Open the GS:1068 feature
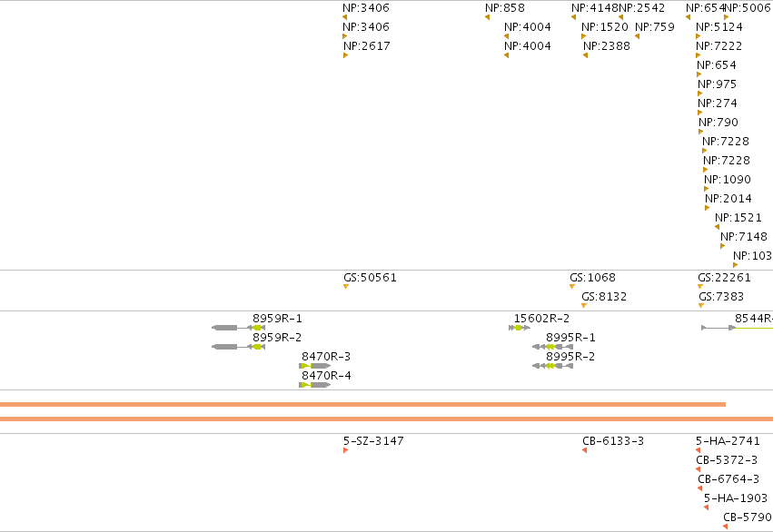The height and width of the screenshot is (532, 773). coord(592,278)
